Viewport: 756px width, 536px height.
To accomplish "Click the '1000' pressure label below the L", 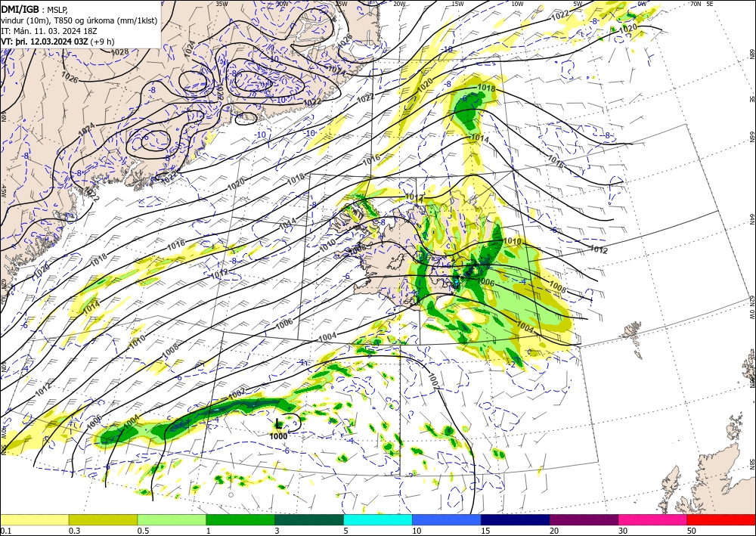I will [278, 436].
